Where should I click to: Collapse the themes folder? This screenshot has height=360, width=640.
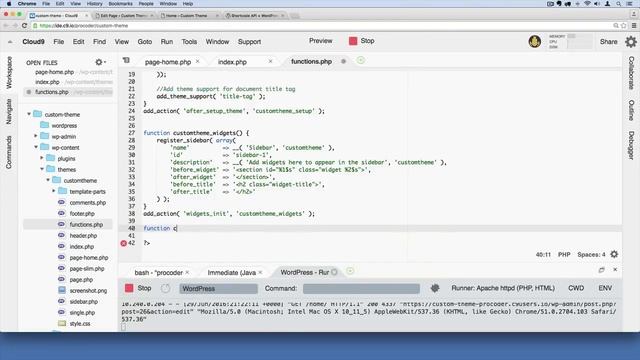click(42, 169)
